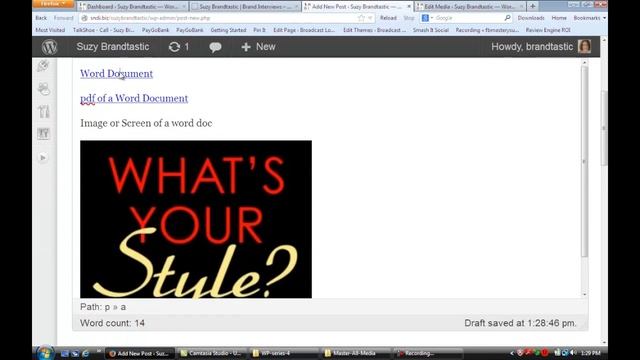Switch to the Edit Media browser tab
Image resolution: width=640 pixels, height=360 pixels.
[470, 7]
